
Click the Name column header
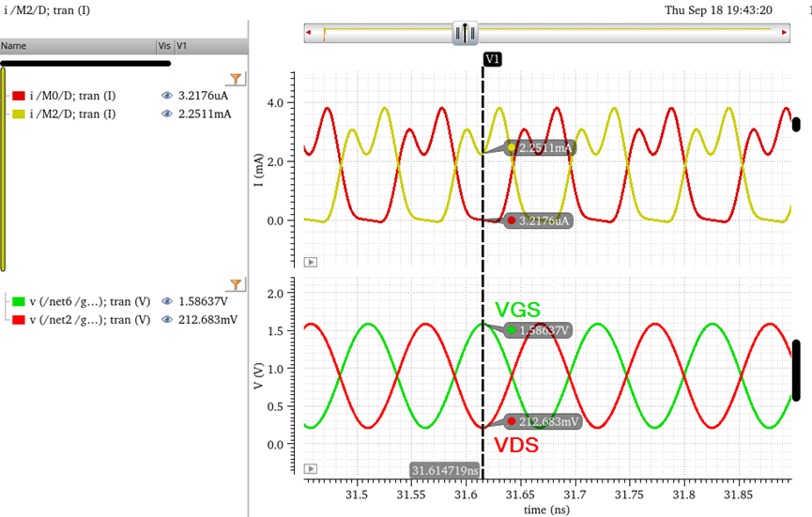[77, 45]
